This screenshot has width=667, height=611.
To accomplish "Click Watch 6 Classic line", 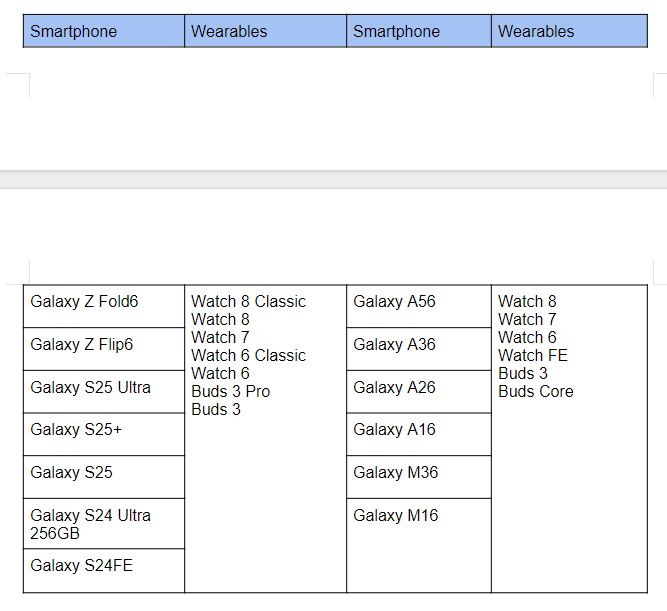I will coord(248,355).
